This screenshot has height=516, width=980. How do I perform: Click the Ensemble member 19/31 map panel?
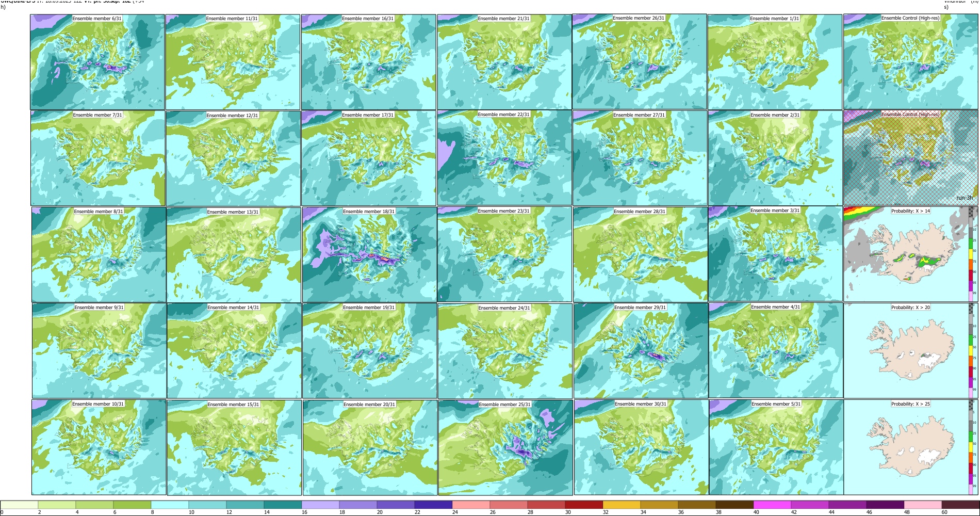(370, 351)
